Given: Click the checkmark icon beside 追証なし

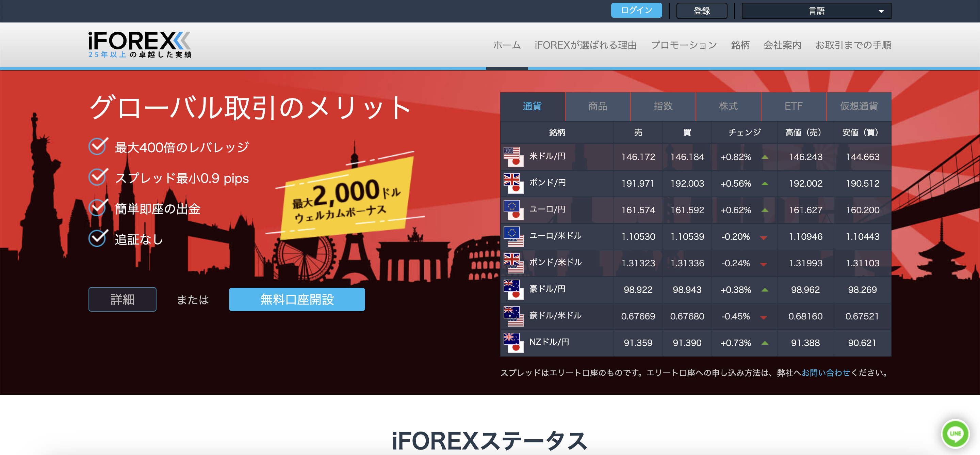Looking at the screenshot, I should pos(98,238).
